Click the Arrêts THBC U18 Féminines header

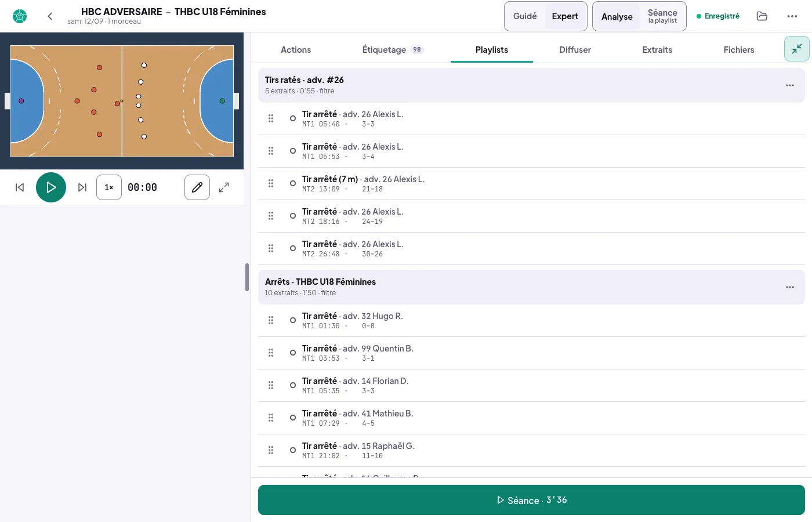tap(531, 287)
